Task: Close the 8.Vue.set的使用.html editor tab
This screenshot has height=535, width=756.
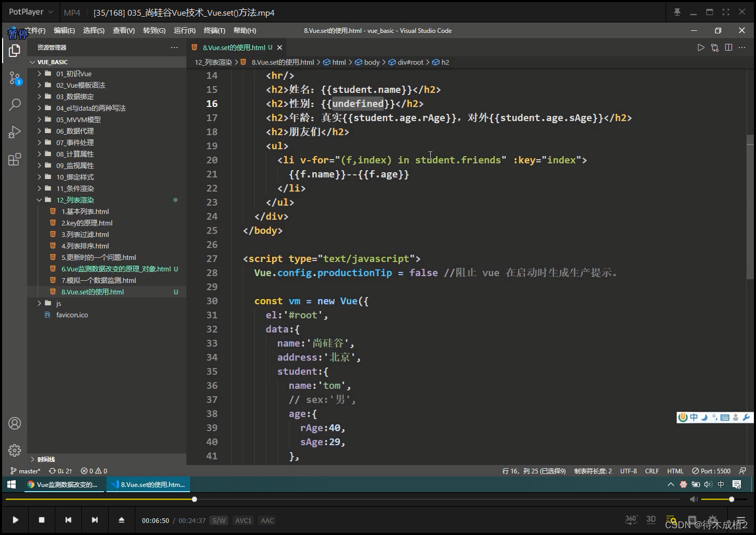Action: click(x=280, y=47)
